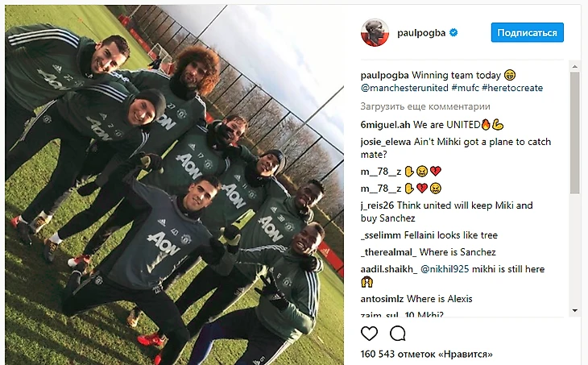Open the @manchesterunited mention link
The width and height of the screenshot is (588, 365).
[x=404, y=88]
